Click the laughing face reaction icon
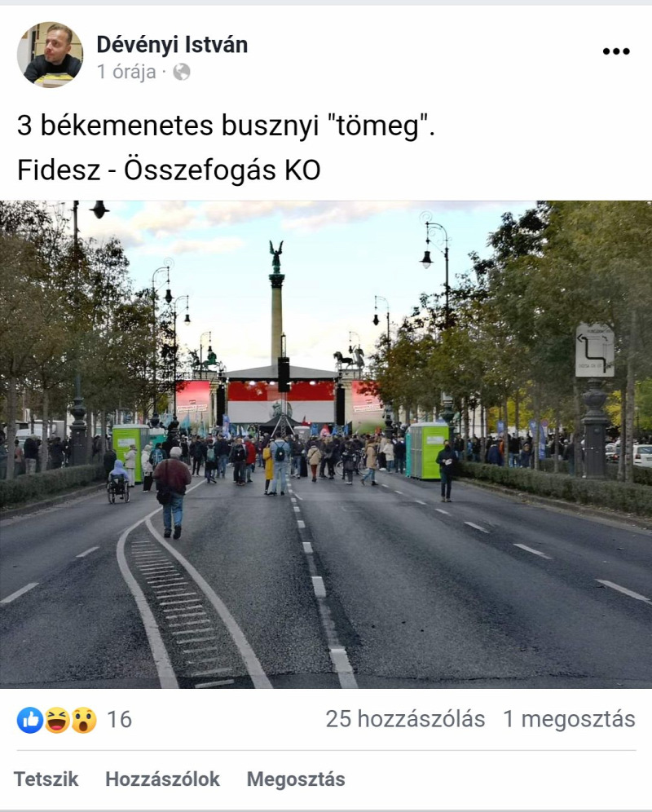This screenshot has height=812, width=652. click(x=57, y=720)
